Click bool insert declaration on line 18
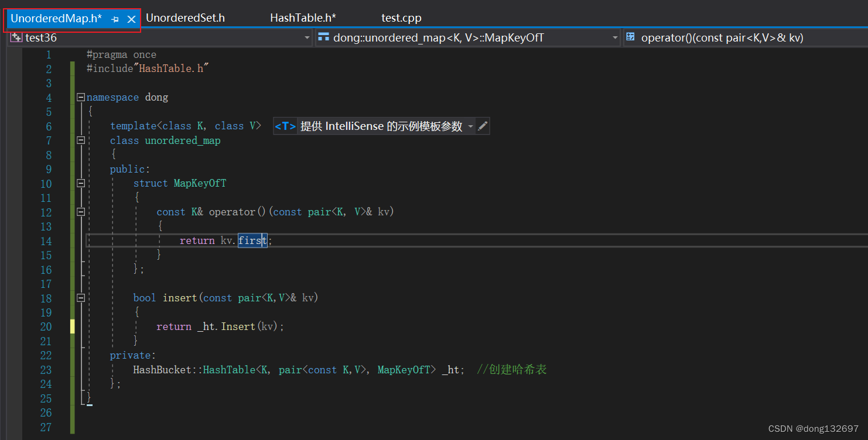This screenshot has width=868, height=440. (x=225, y=298)
